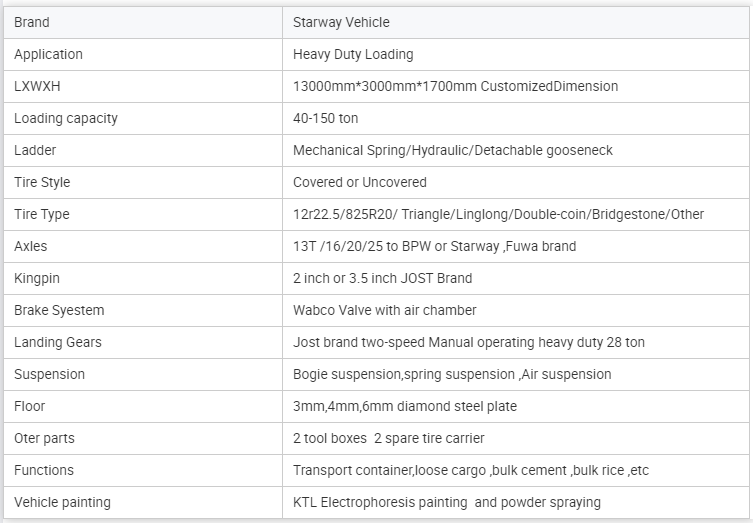Click the Tire Type label
The height and width of the screenshot is (523, 753).
tap(42, 214)
